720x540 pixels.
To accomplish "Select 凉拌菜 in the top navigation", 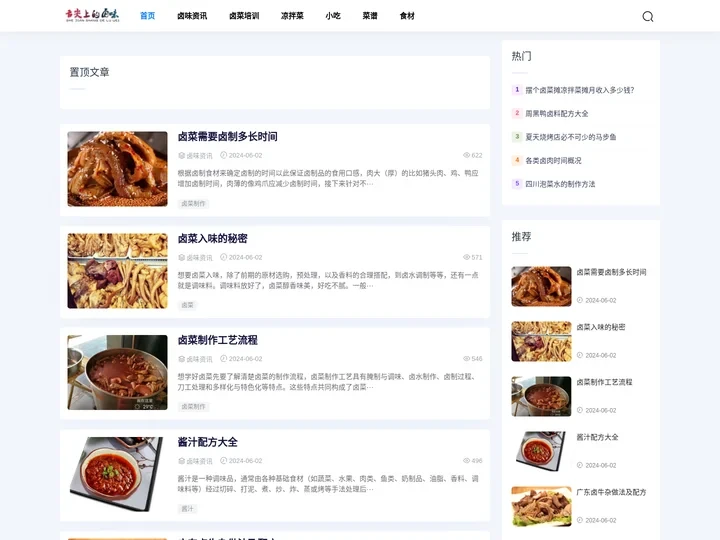I will click(292, 16).
